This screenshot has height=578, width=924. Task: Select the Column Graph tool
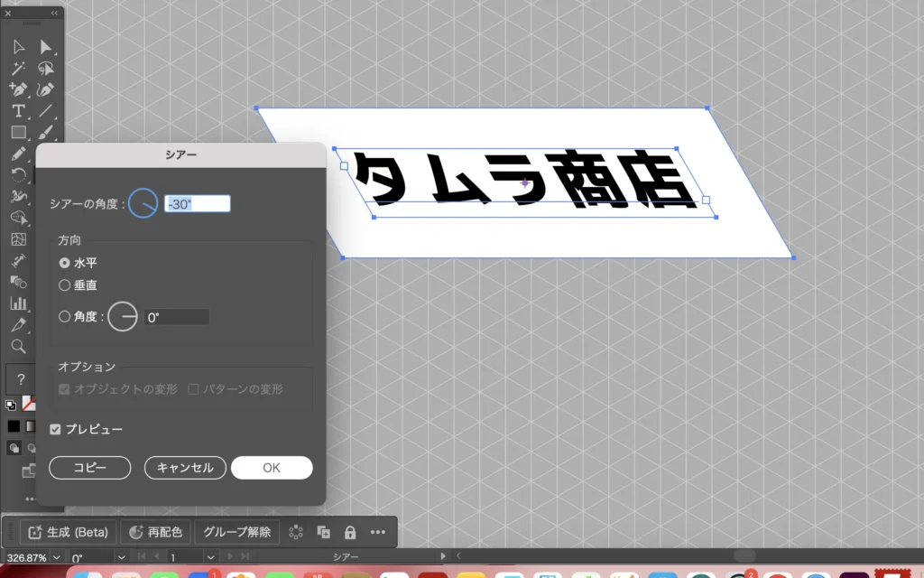[19, 303]
